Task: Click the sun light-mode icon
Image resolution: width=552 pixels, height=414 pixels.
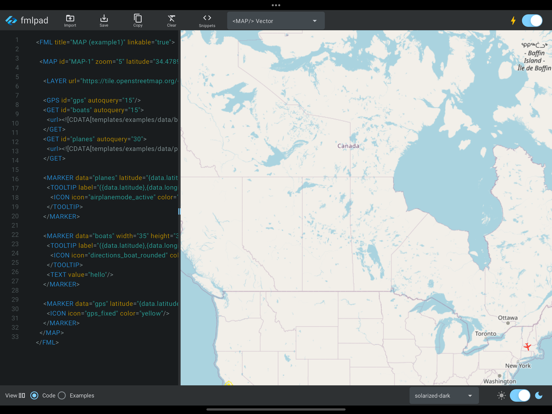Action: (501, 395)
